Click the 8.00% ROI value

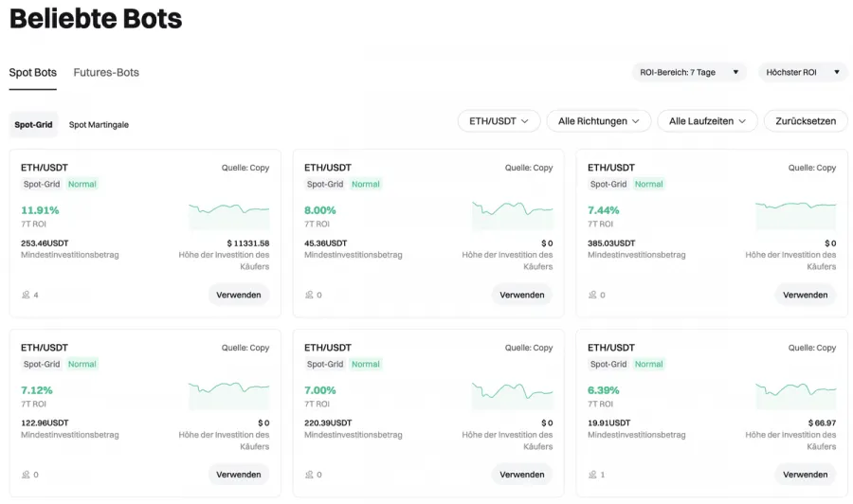(x=320, y=210)
